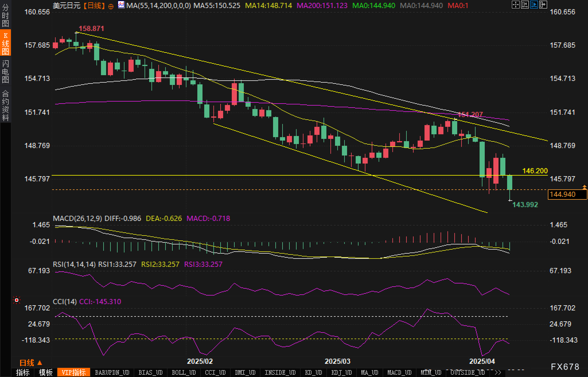This screenshot has width=588, height=377.
Task: Click the orange circle icon next to 日线 title
Action: point(111,6)
